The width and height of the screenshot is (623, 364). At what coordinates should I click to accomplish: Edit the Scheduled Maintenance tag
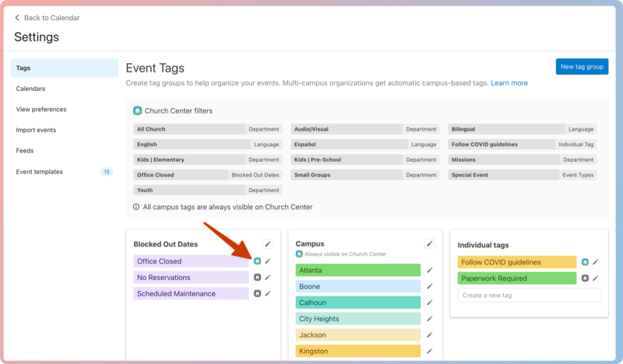click(268, 294)
